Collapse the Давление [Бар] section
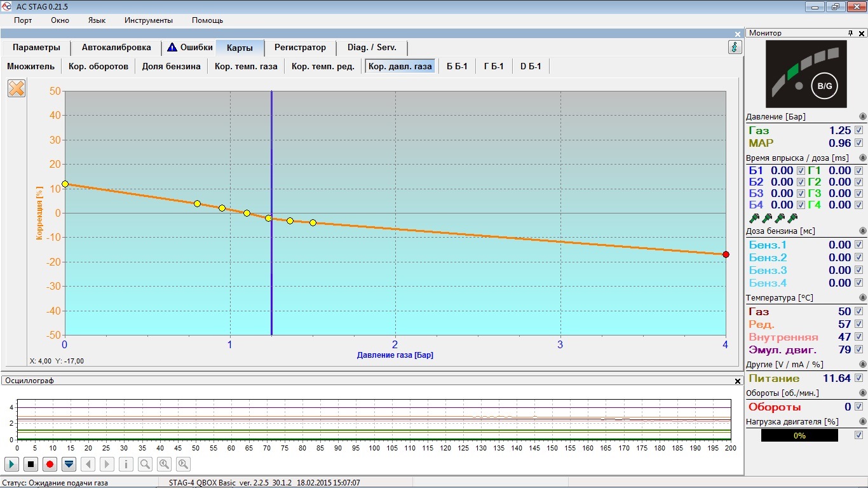Image resolution: width=868 pixels, height=488 pixels. point(862,117)
